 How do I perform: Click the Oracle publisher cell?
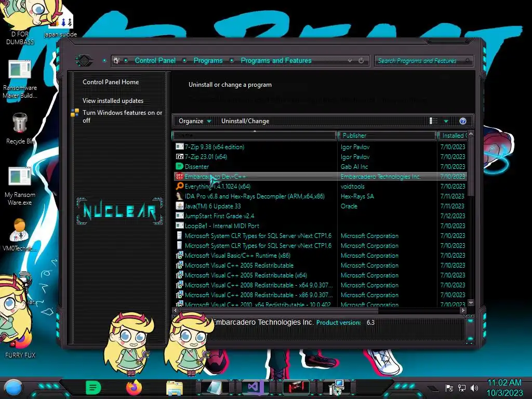[x=349, y=206]
